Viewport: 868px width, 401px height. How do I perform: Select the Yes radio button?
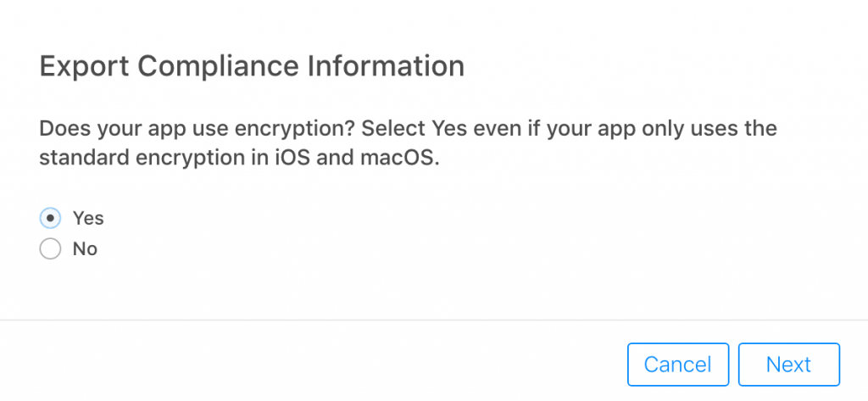click(50, 218)
